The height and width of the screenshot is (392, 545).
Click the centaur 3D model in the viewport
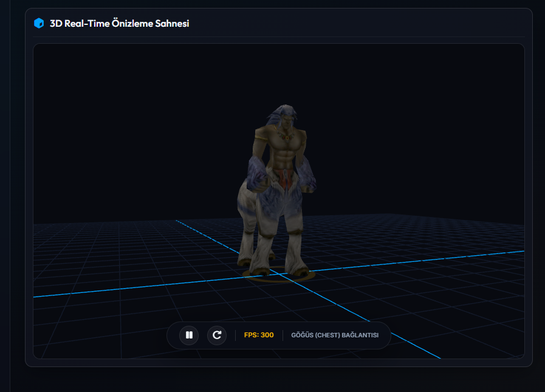[x=276, y=191]
